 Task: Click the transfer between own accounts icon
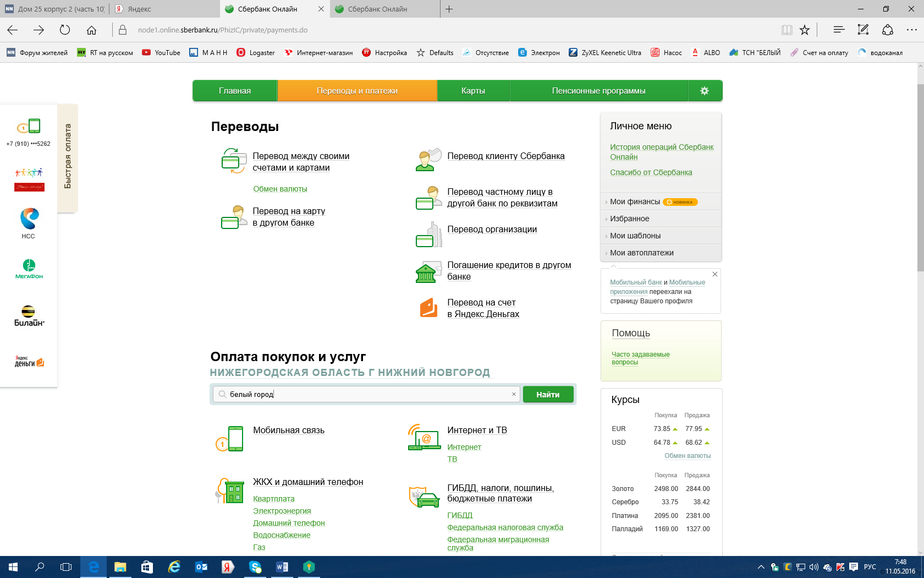[234, 161]
